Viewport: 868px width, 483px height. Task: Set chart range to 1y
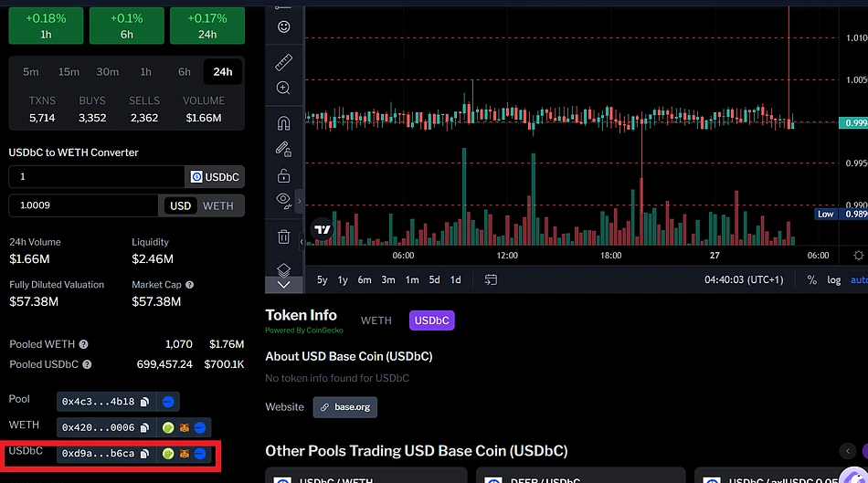click(x=343, y=280)
